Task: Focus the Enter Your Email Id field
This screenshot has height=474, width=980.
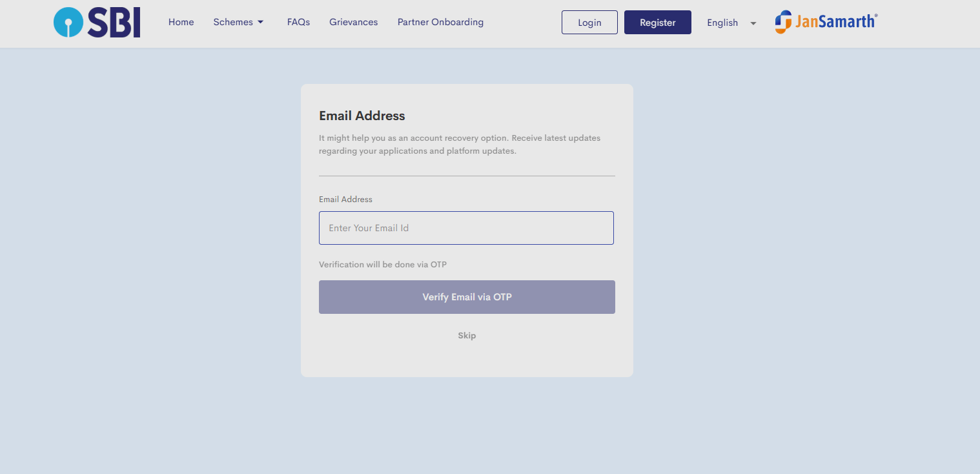Action: click(x=466, y=228)
